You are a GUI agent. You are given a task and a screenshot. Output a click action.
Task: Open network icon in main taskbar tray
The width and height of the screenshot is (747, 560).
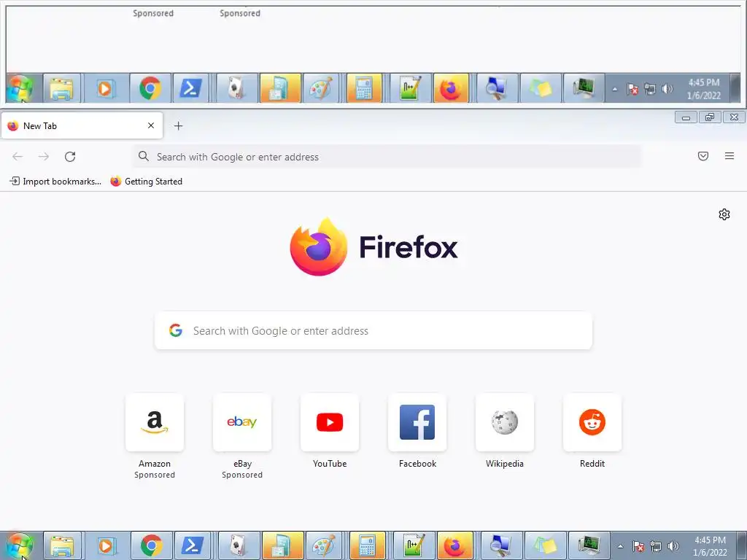pyautogui.click(x=656, y=546)
